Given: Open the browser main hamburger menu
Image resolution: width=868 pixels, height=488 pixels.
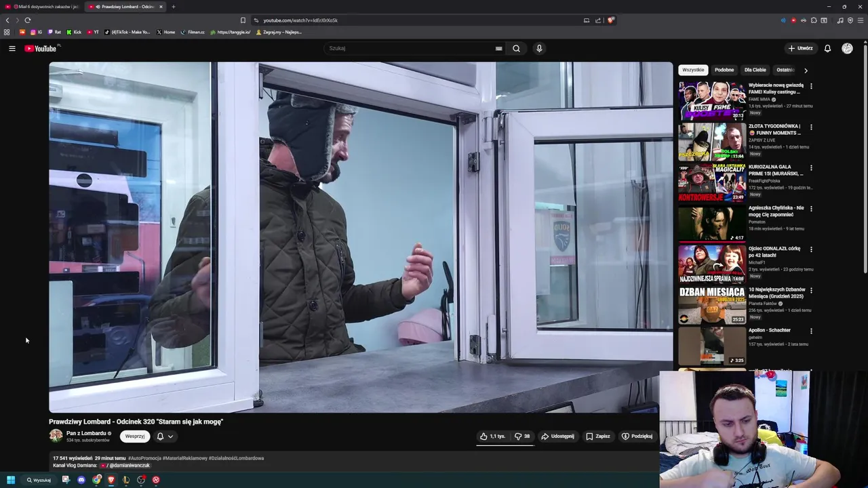Looking at the screenshot, I should point(861,20).
